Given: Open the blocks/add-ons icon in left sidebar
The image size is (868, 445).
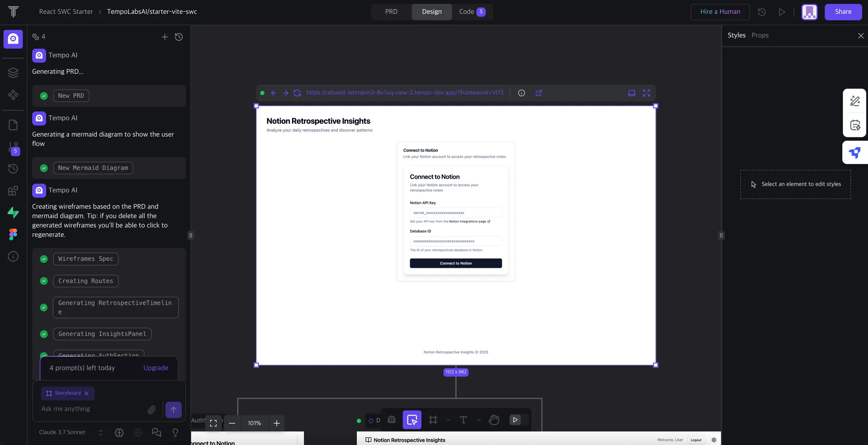Looking at the screenshot, I should coord(13,191).
